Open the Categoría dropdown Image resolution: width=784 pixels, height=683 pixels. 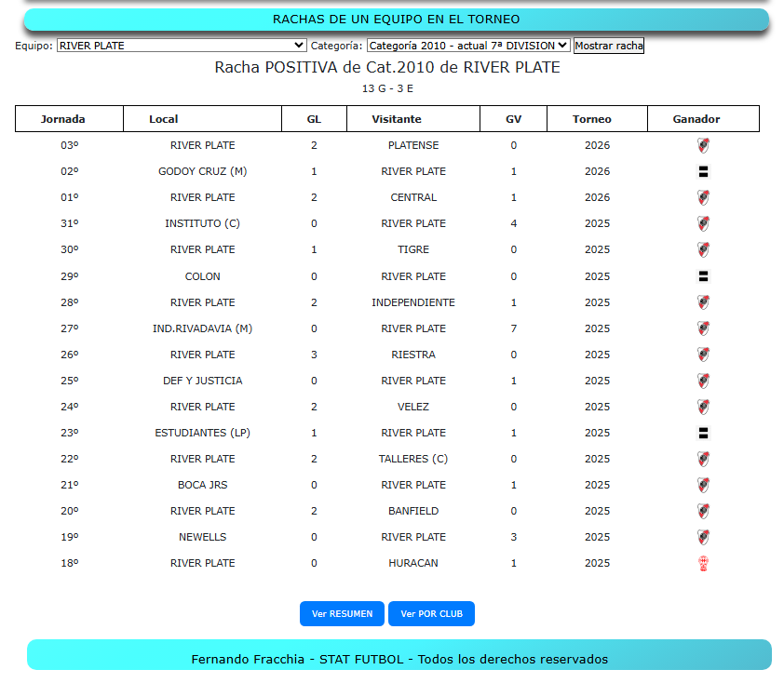coord(468,46)
